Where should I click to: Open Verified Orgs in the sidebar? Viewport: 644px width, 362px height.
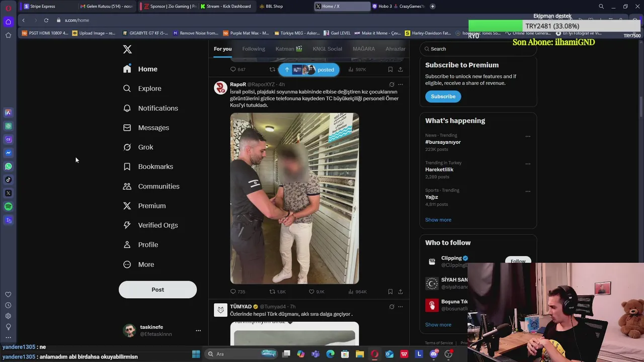[x=150, y=225]
